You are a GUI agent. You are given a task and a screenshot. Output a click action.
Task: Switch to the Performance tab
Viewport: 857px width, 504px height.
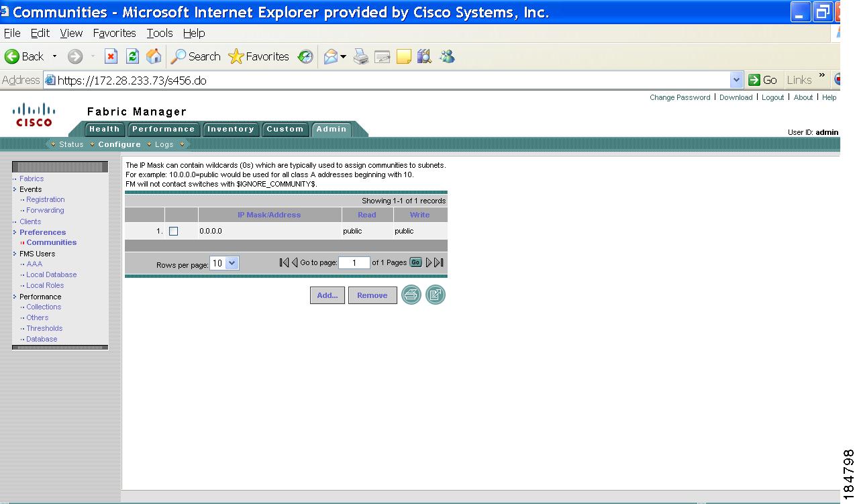click(x=163, y=129)
